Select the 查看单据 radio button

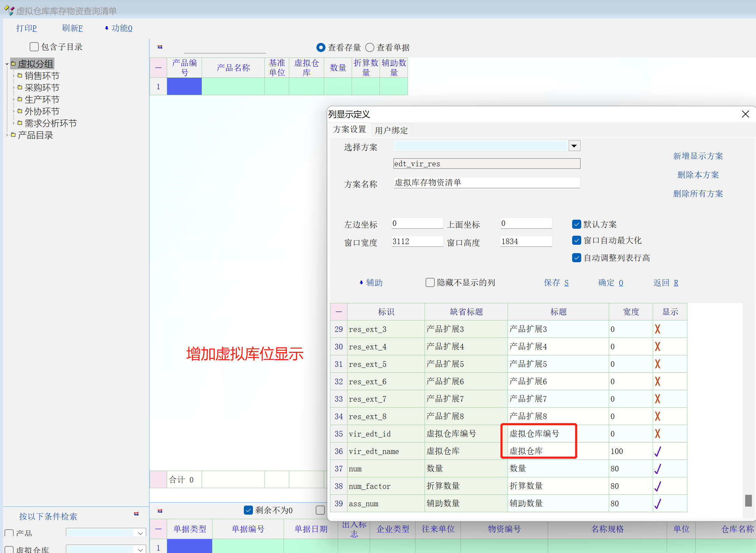click(370, 47)
